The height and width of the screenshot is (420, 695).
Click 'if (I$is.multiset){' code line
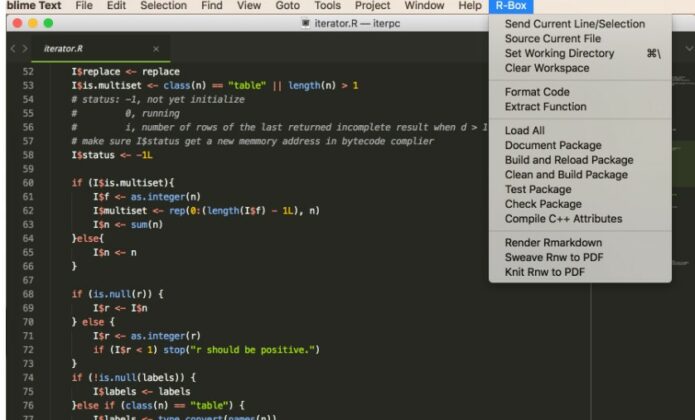point(123,183)
